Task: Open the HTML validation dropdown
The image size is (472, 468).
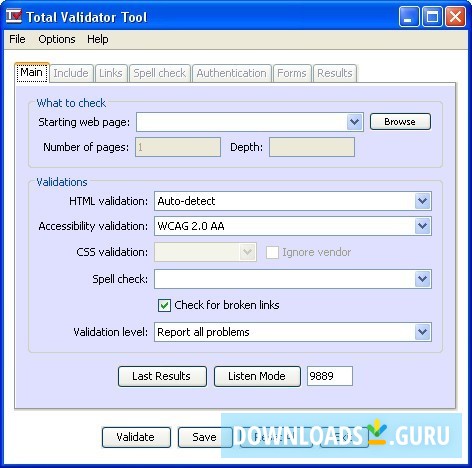Action: point(293,201)
